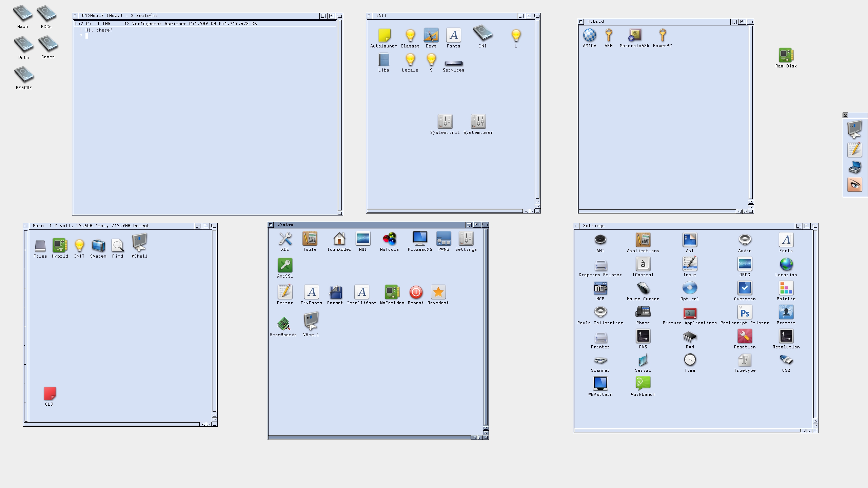Open the Picasso96 drawer icon

tap(420, 239)
